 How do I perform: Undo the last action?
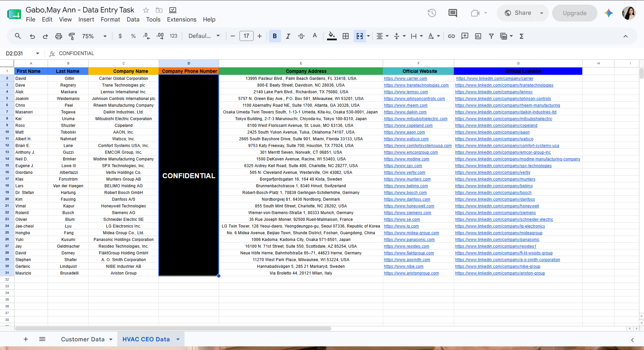pyautogui.click(x=32, y=36)
